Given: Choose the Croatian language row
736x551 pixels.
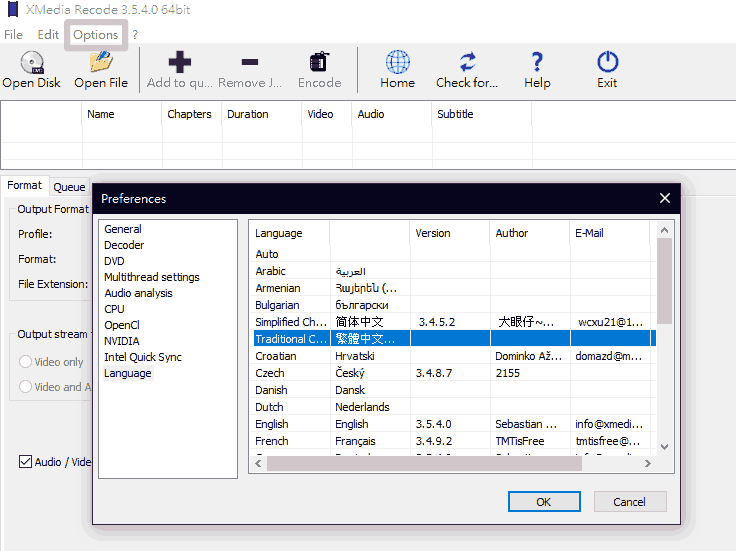Looking at the screenshot, I should (454, 356).
